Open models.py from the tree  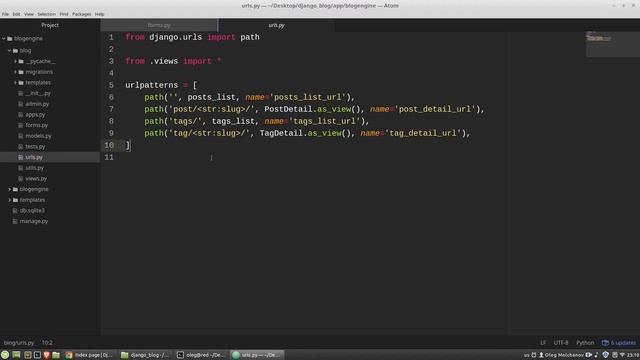click(38, 136)
